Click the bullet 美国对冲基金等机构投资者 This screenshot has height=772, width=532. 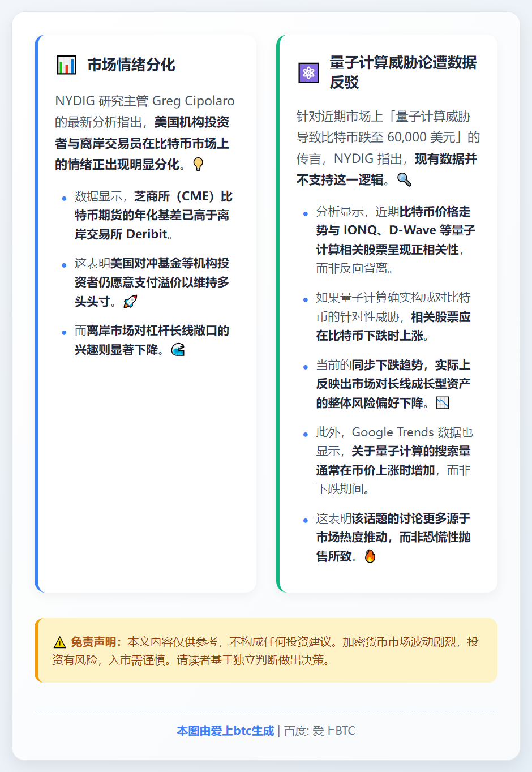click(x=152, y=282)
